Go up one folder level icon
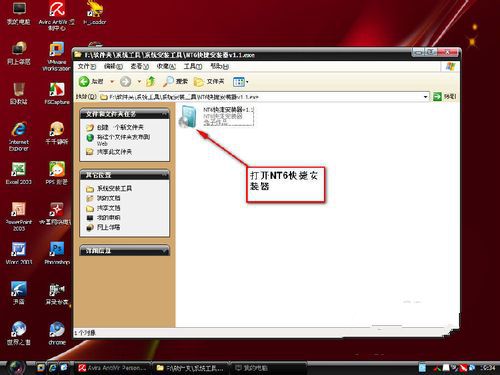 coord(151,81)
